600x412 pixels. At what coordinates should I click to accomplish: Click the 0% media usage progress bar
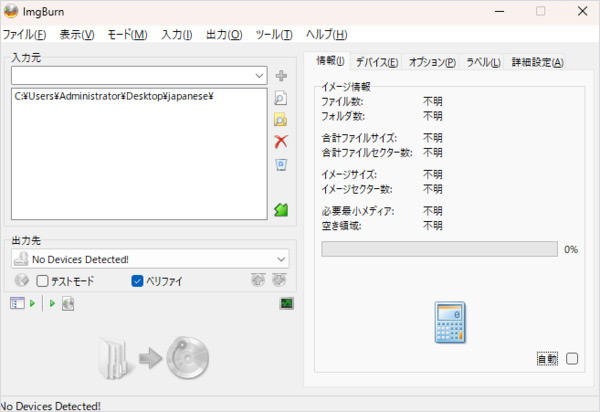[439, 249]
